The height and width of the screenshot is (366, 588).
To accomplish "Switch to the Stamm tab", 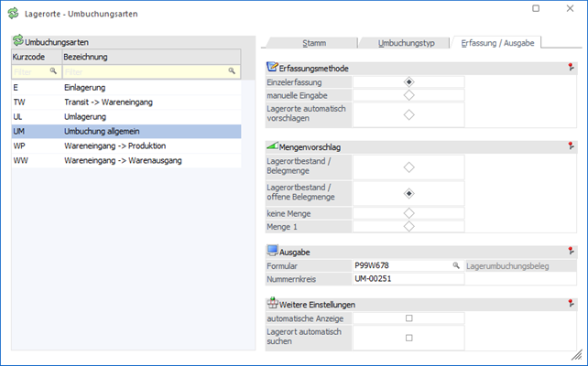I will 314,42.
